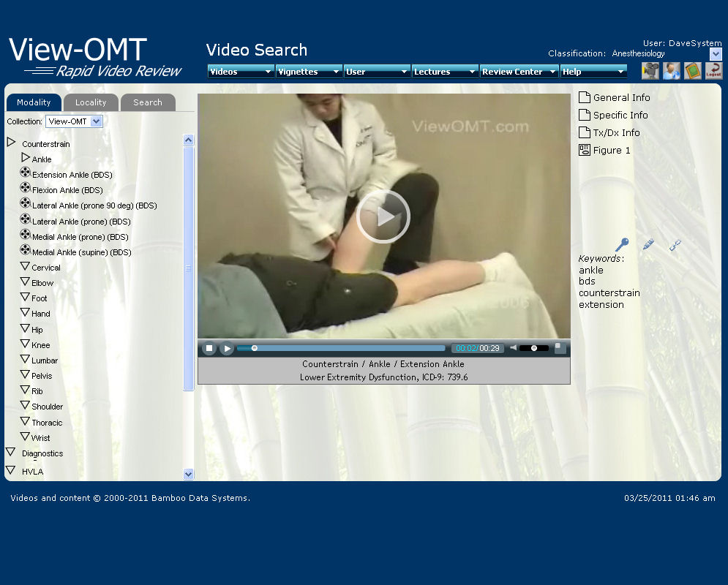The image size is (728, 585).
Task: Open the Collection dropdown showing View-OMT
Action: pos(74,121)
